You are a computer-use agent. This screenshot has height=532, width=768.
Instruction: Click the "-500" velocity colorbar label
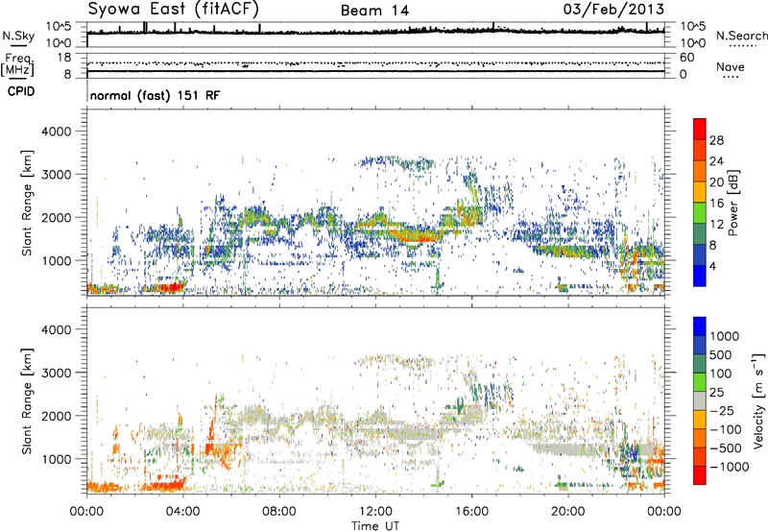726,448
